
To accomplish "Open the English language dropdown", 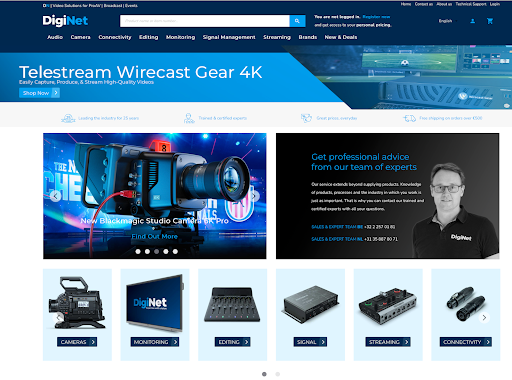I will click(x=447, y=21).
